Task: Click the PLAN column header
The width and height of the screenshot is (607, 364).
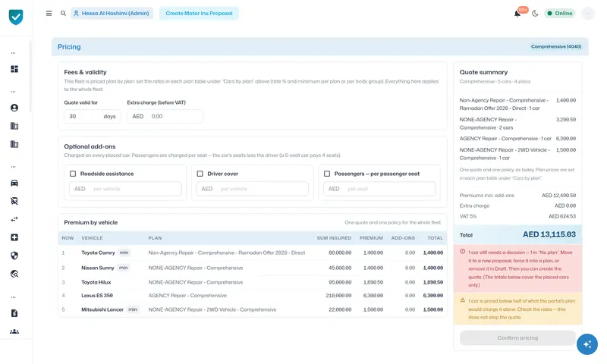Action: click(x=155, y=238)
